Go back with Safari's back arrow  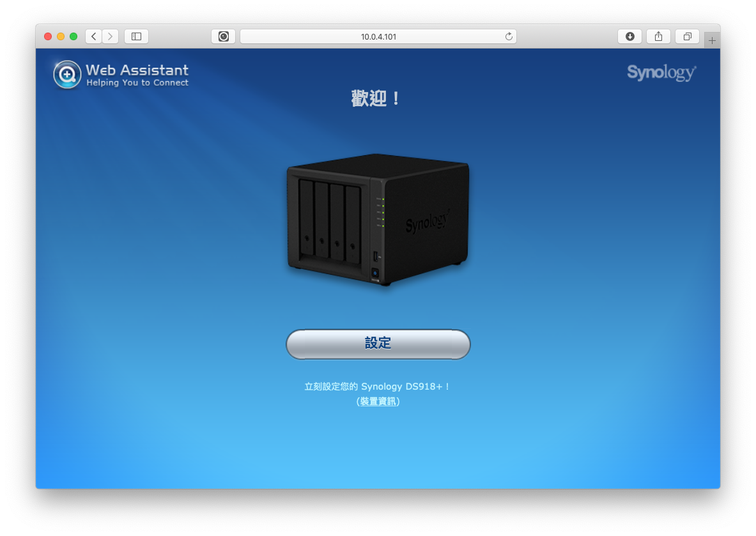[93, 36]
